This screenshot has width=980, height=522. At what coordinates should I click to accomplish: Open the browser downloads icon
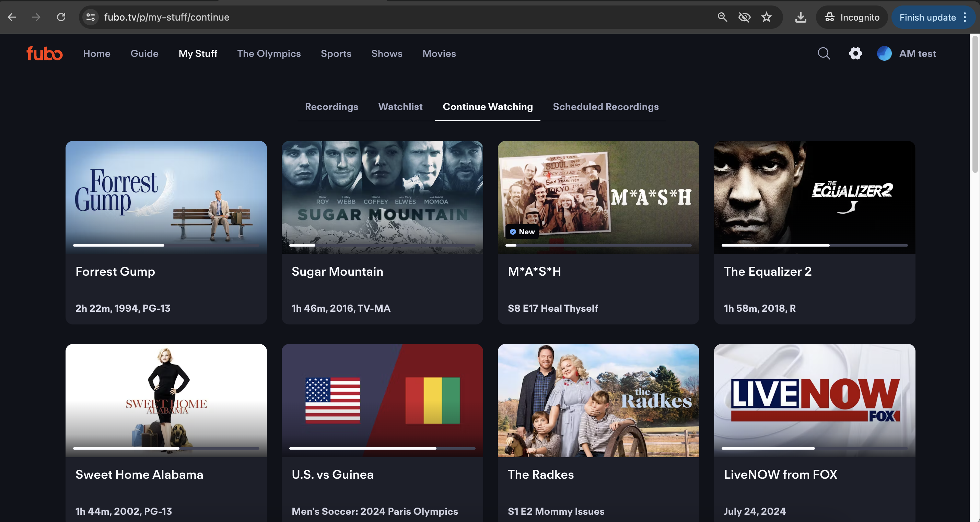(801, 17)
